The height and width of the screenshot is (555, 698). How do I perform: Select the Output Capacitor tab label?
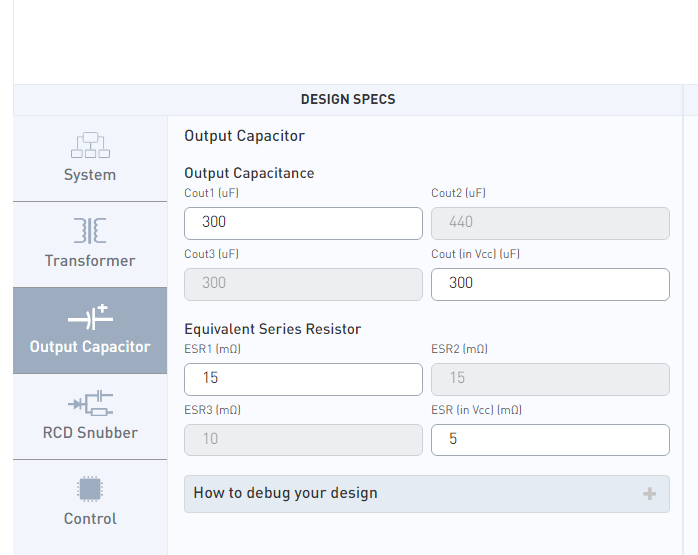point(90,347)
